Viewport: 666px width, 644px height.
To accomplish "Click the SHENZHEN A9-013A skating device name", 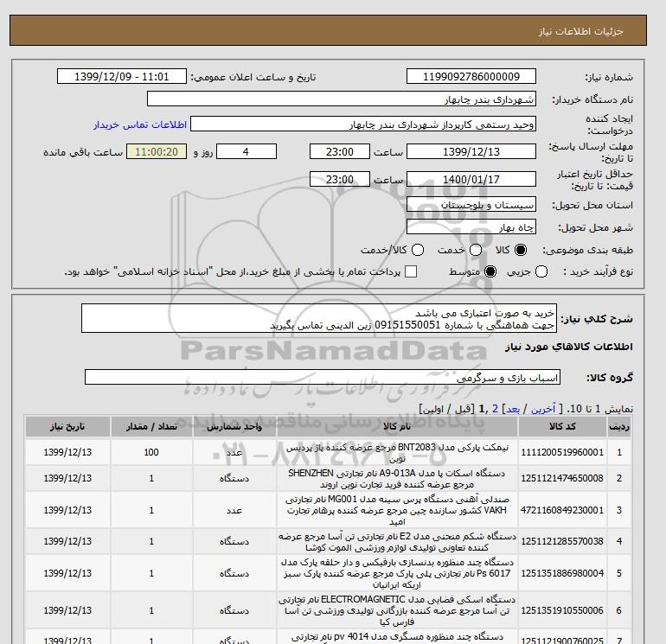I will point(397,478).
